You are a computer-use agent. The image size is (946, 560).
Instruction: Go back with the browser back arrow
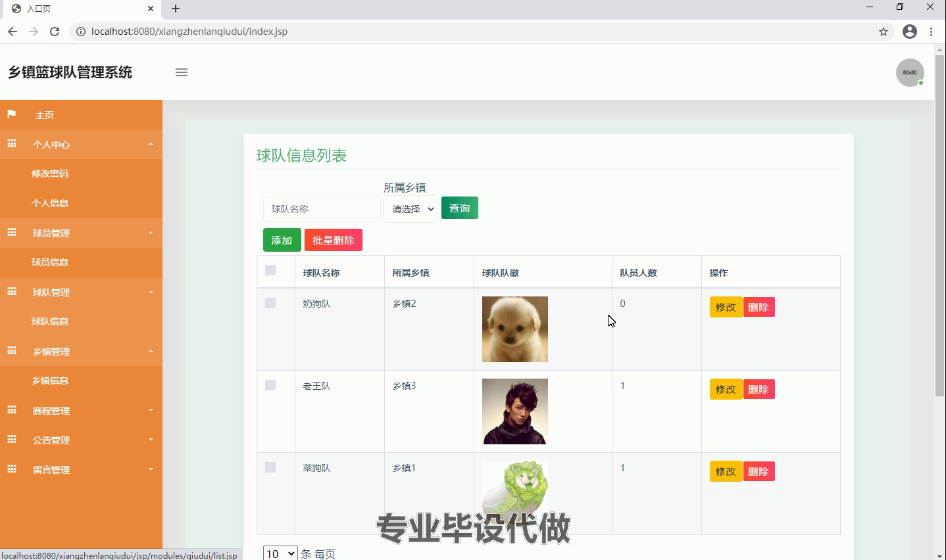12,32
